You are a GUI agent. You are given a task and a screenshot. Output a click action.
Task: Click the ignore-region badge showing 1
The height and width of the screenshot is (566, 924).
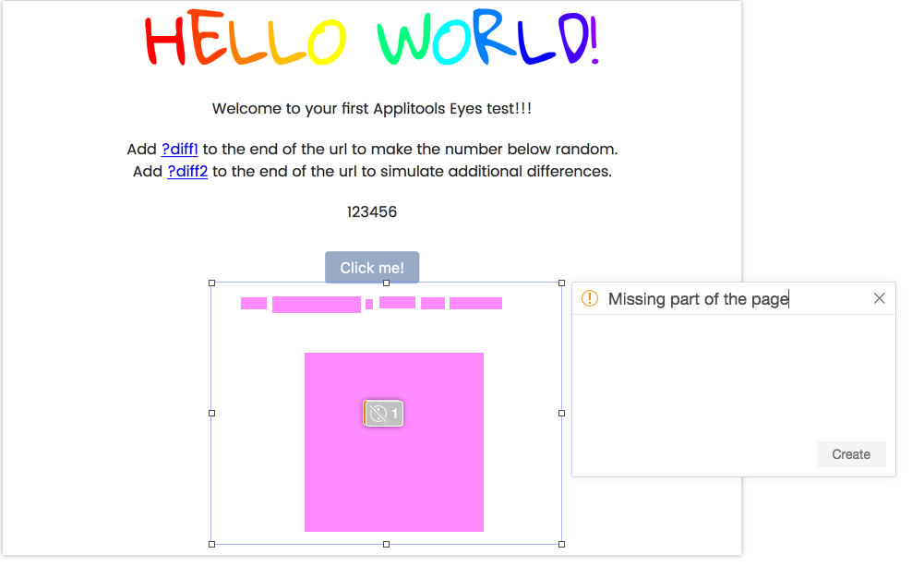coord(383,414)
